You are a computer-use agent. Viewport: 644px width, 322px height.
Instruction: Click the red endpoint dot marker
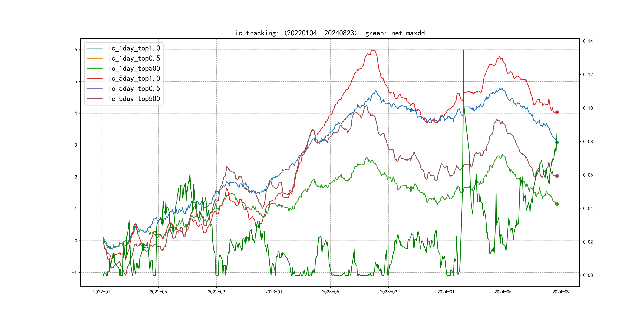[557, 112]
